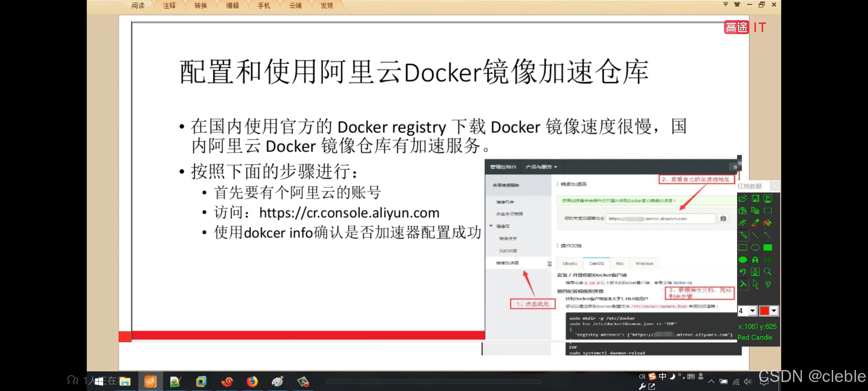The image size is (868, 391).
Task: Switch to the 云端 tab
Action: 295,5
